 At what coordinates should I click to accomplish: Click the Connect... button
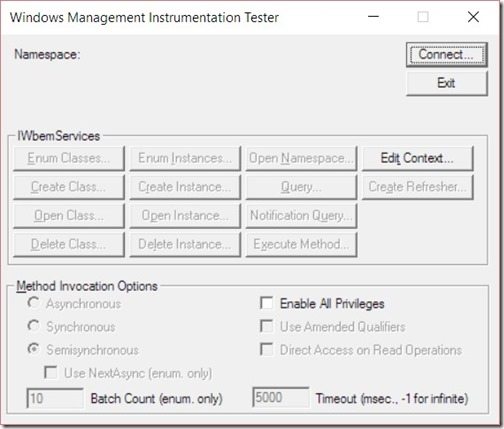coord(447,54)
